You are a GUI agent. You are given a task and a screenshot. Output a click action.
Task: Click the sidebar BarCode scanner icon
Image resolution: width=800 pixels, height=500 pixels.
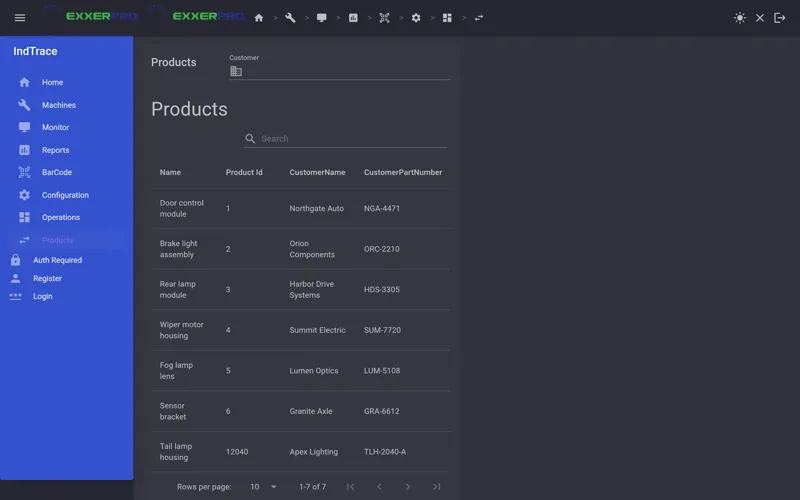tap(24, 172)
